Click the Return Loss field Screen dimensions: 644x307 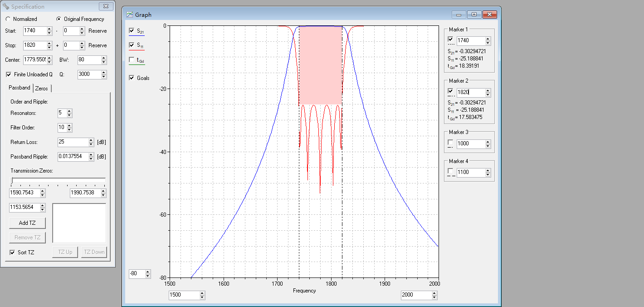point(73,142)
